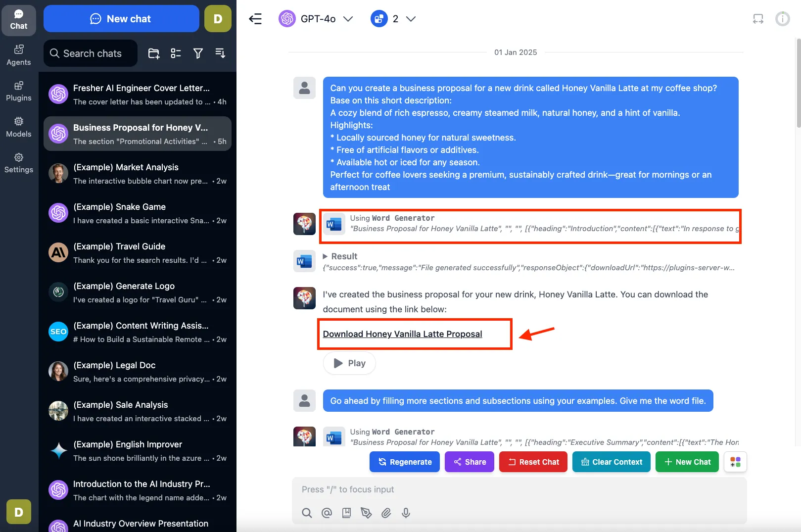Viewport: 801px width, 532px height.
Task: Open the colorful apps grid icon
Action: click(736, 462)
